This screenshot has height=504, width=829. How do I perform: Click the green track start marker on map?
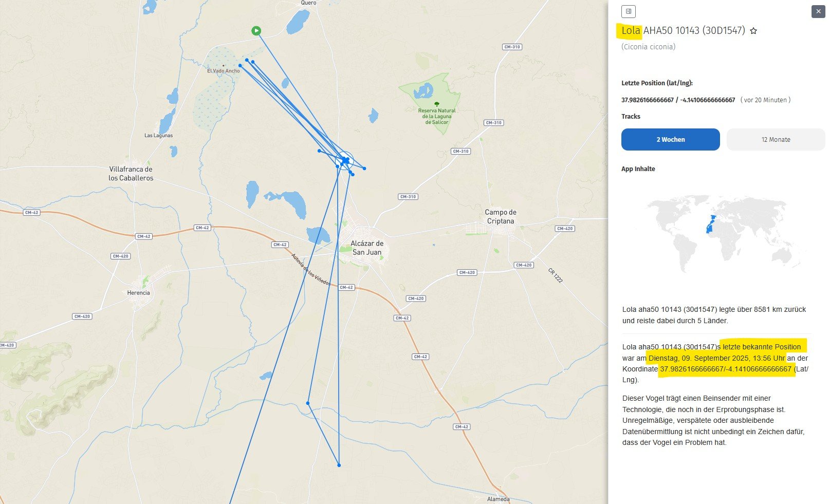point(256,31)
